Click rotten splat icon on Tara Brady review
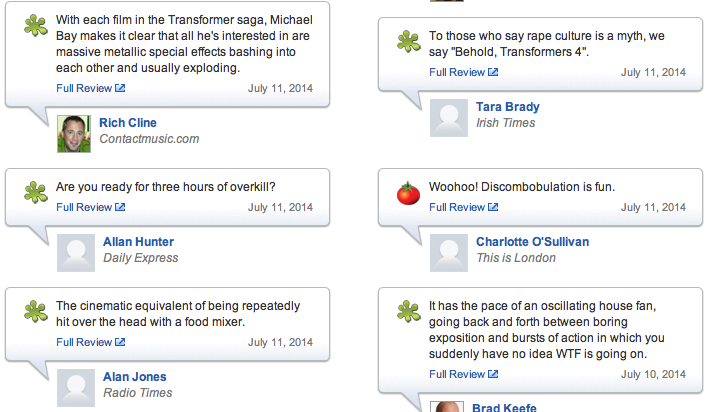713x412 pixels. pos(407,40)
